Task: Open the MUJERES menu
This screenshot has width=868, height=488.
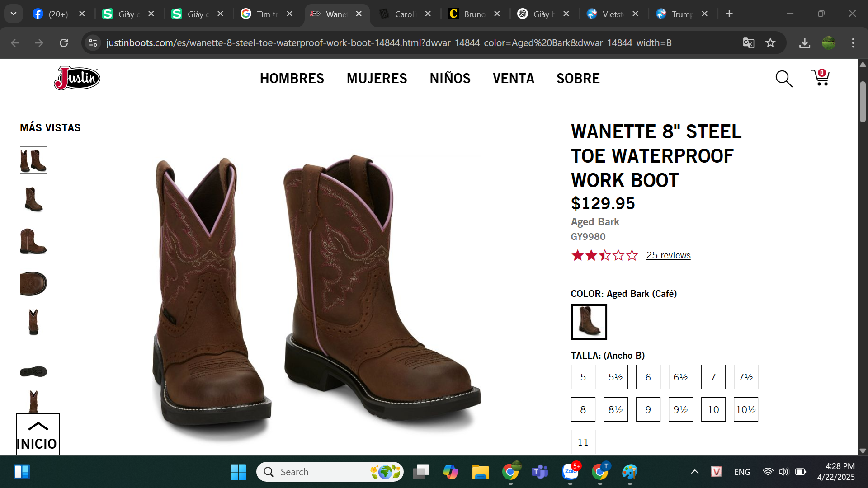Action: [x=377, y=78]
